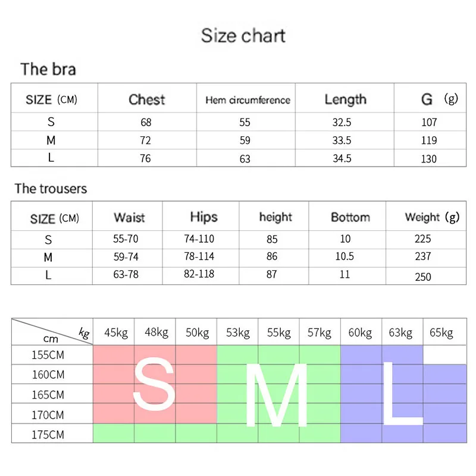Select the Hips column header
476x476 pixels.
203,217
